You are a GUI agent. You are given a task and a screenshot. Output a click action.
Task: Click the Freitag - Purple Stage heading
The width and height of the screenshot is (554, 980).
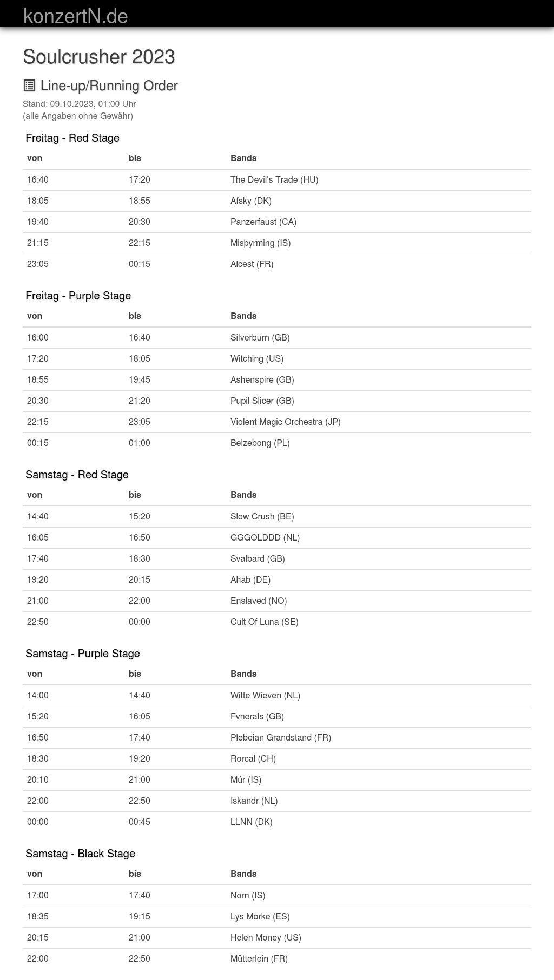coord(78,296)
